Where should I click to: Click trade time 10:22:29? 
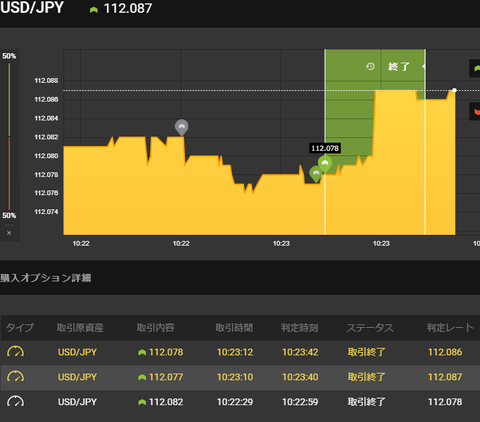pyautogui.click(x=235, y=402)
